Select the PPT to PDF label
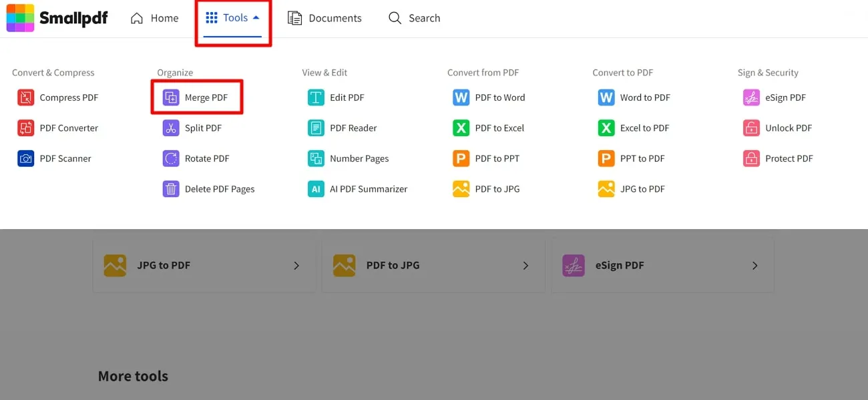This screenshot has width=868, height=400. pos(642,159)
